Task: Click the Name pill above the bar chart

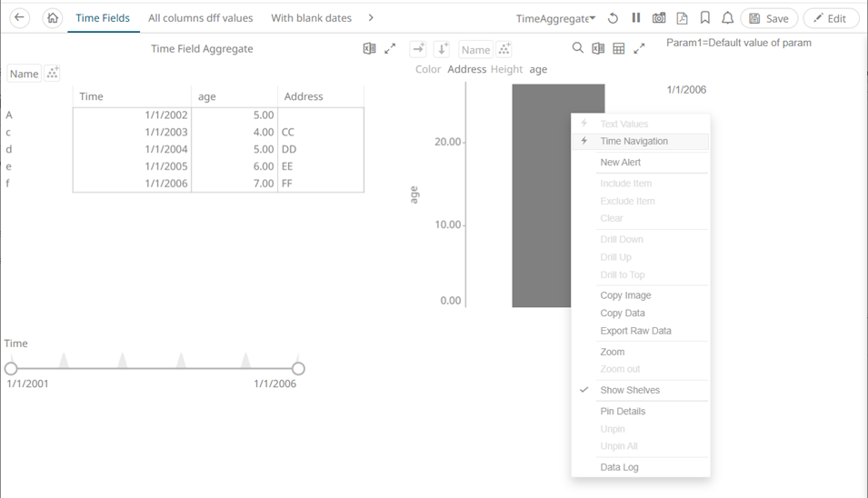Action: pyautogui.click(x=475, y=50)
